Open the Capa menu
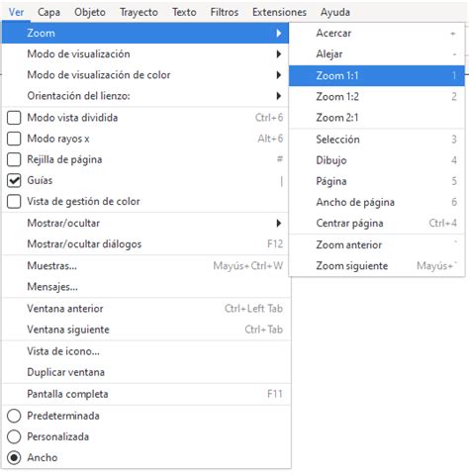Viewport: 469px width, 476px height. click(48, 12)
